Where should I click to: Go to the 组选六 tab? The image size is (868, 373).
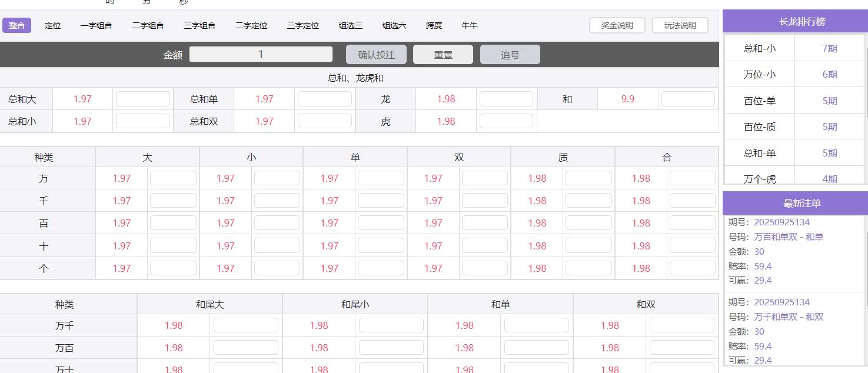(394, 25)
